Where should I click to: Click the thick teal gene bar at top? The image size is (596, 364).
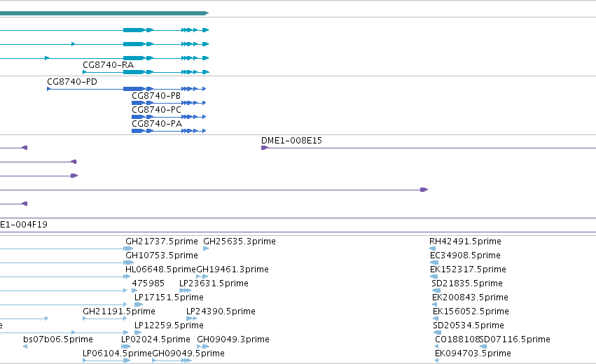coord(104,13)
